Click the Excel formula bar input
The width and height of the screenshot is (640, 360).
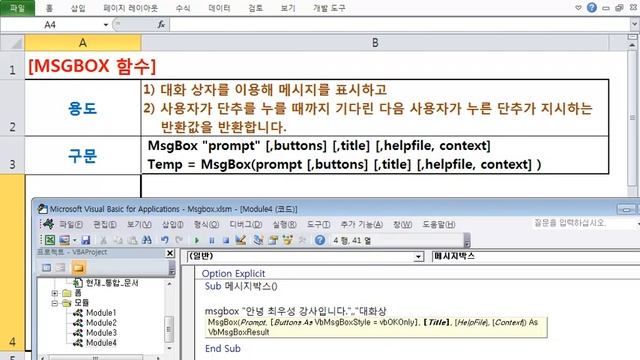[400, 25]
